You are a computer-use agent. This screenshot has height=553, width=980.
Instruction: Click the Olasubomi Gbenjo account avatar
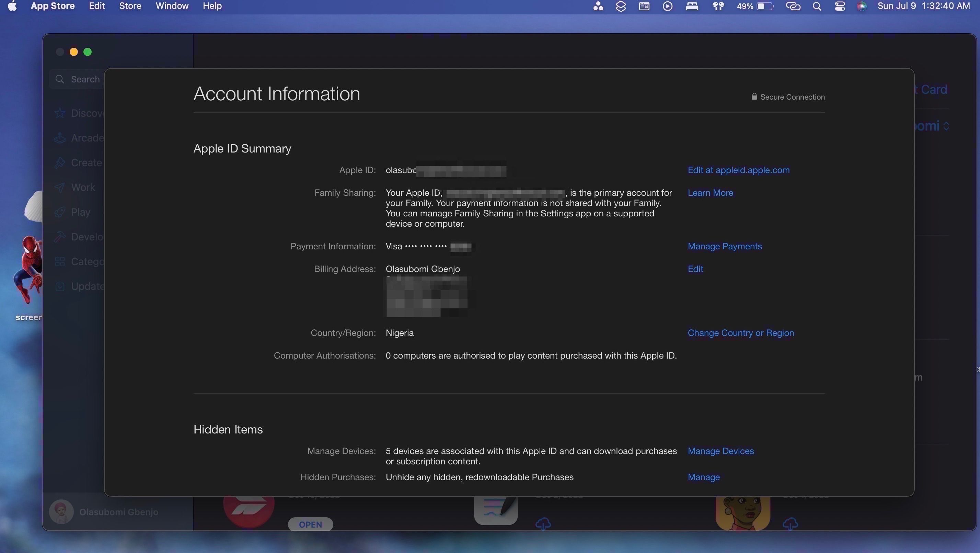(61, 512)
